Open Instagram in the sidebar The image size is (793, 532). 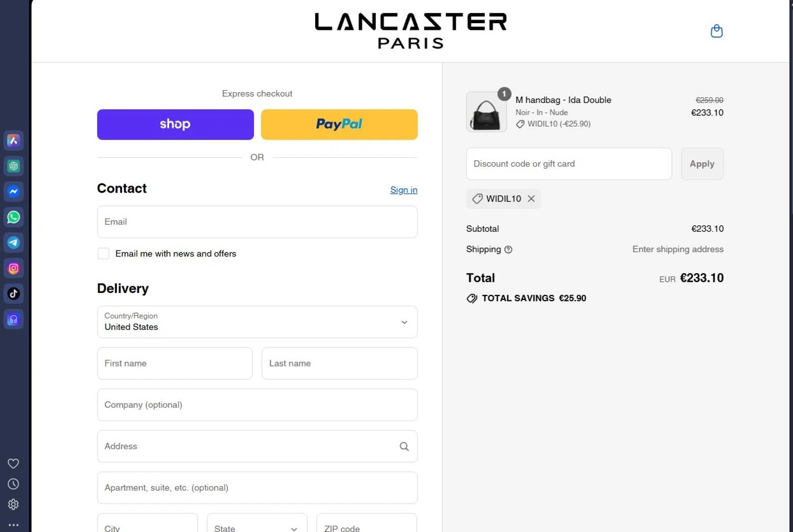tap(14, 268)
